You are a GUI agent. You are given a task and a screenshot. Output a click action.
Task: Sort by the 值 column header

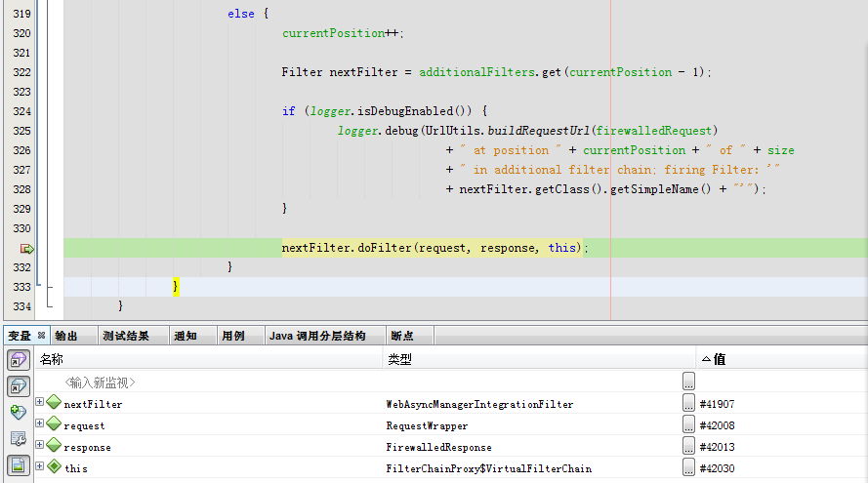[782, 359]
